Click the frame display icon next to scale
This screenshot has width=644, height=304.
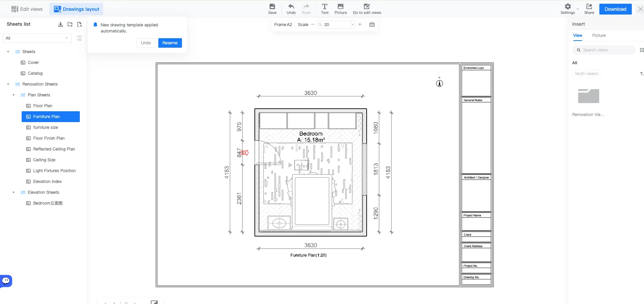pos(372,25)
